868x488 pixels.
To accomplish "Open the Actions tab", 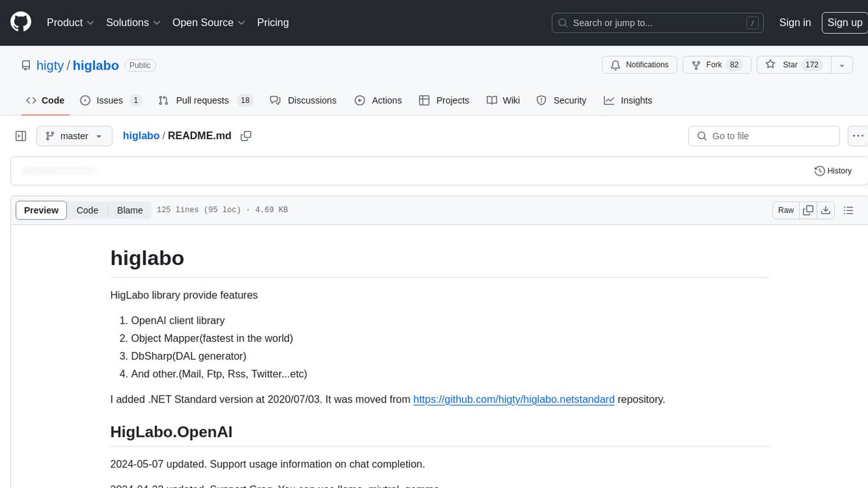I will coord(378,100).
